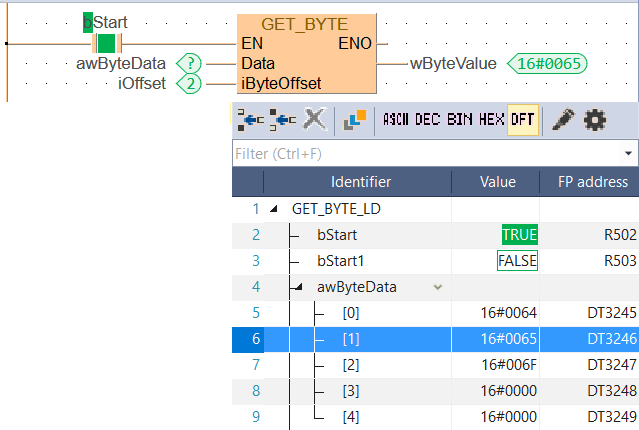Select the DFT default display format

tap(522, 120)
